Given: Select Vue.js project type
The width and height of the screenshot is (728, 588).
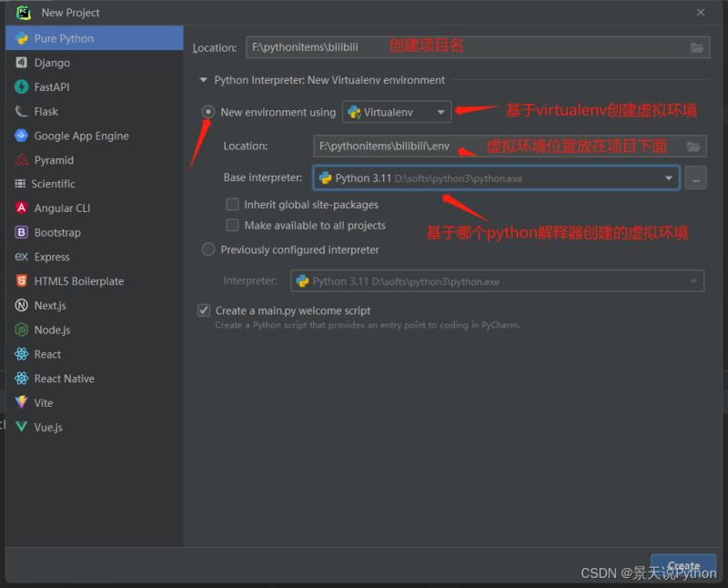Looking at the screenshot, I should coord(95,427).
